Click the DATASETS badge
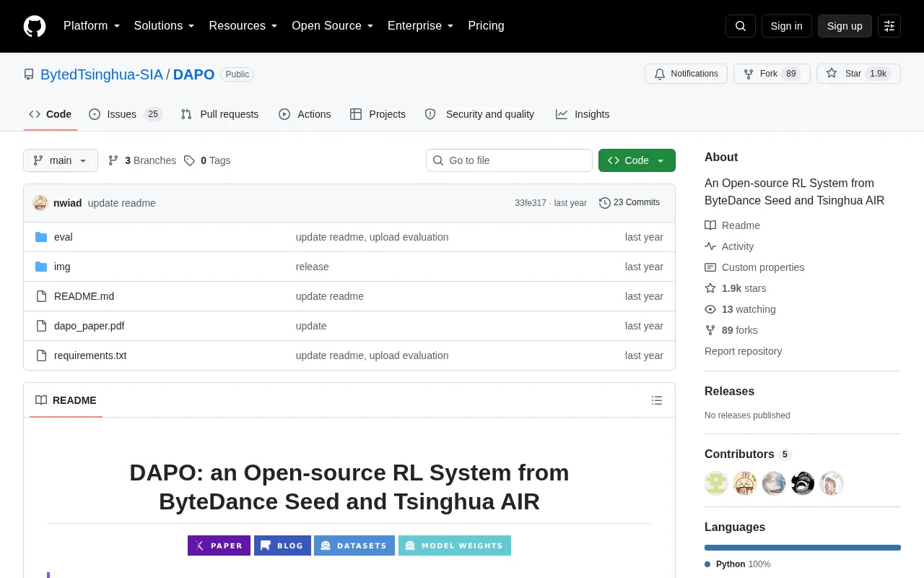924x578 pixels. pyautogui.click(x=354, y=545)
